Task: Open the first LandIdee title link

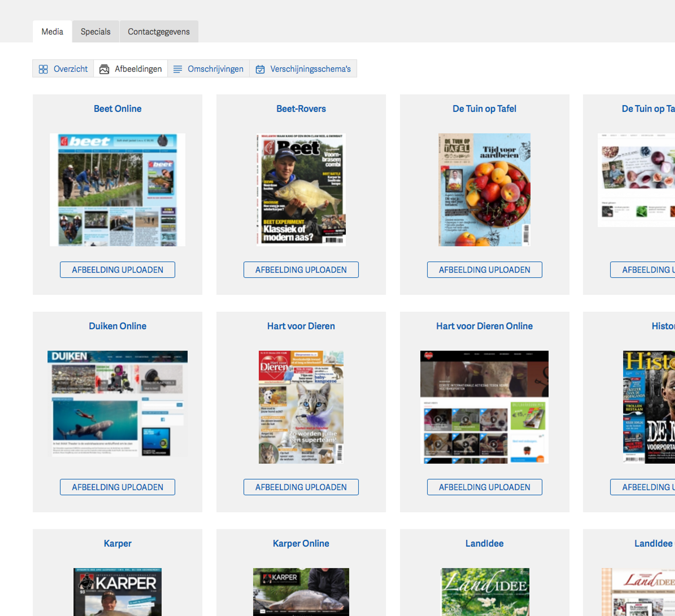Action: pyautogui.click(x=484, y=543)
